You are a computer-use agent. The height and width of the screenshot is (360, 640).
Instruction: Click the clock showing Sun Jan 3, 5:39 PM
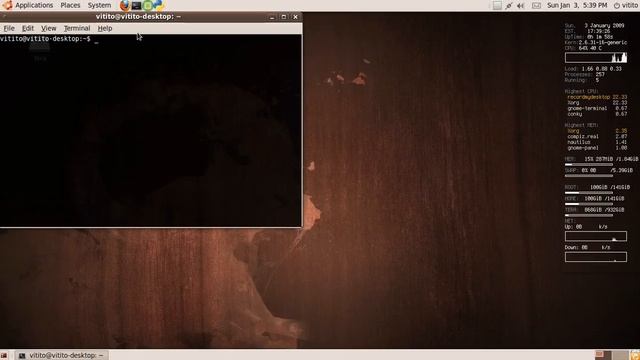coord(577,5)
